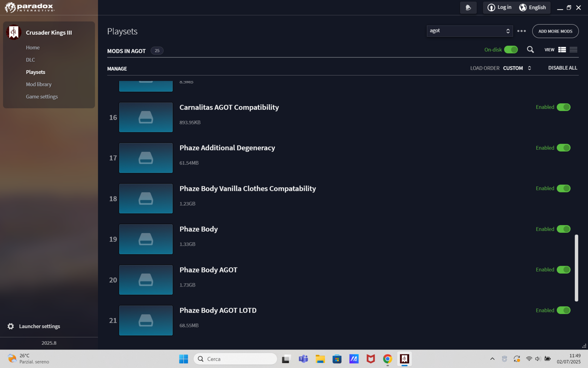Click the Launcher settings label
Screen dimensions: 588x368
coord(39,326)
